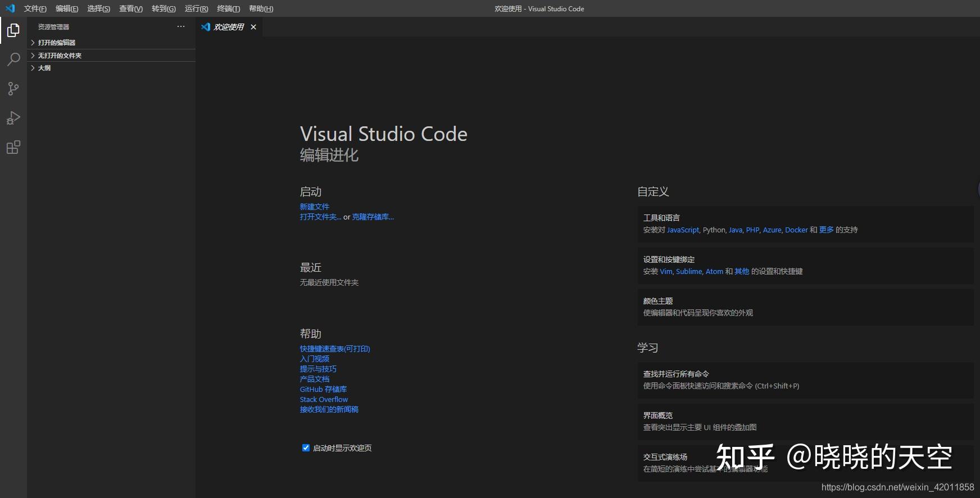The image size is (980, 498).
Task: Close the 欢迎使用 tab
Action: coord(253,27)
